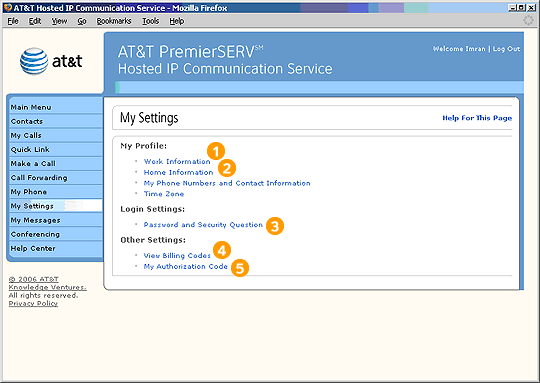The height and width of the screenshot is (383, 540).
Task: Open Conferencing in the sidebar
Action: [x=56, y=235]
